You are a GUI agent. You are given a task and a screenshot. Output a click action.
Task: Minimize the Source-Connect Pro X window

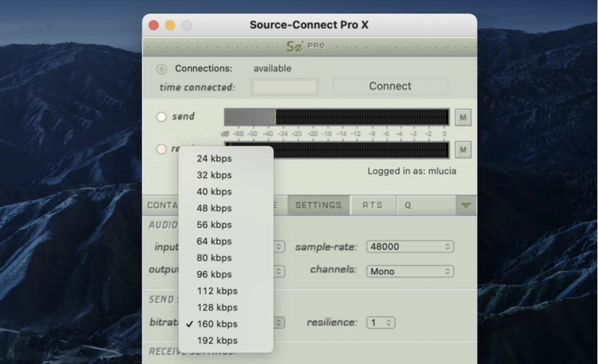coord(170,25)
